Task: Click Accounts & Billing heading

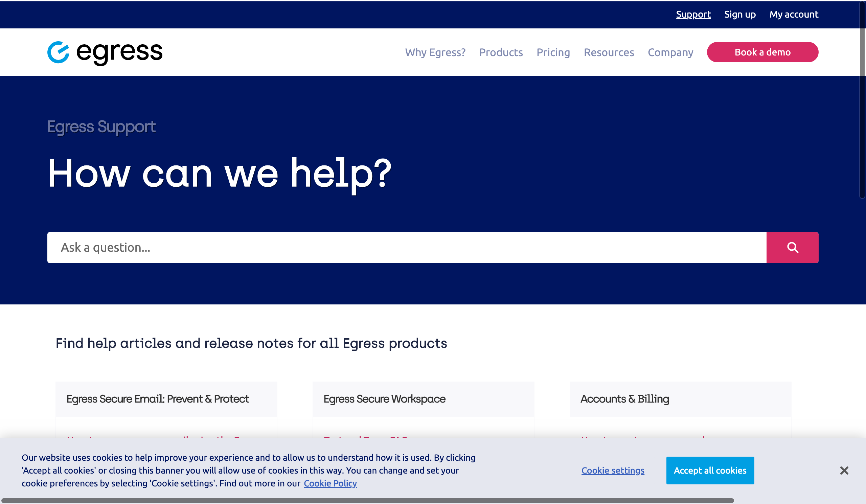Action: [x=624, y=399]
